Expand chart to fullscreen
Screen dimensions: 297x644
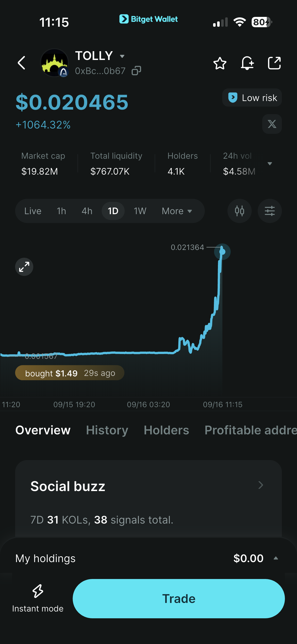point(24,267)
